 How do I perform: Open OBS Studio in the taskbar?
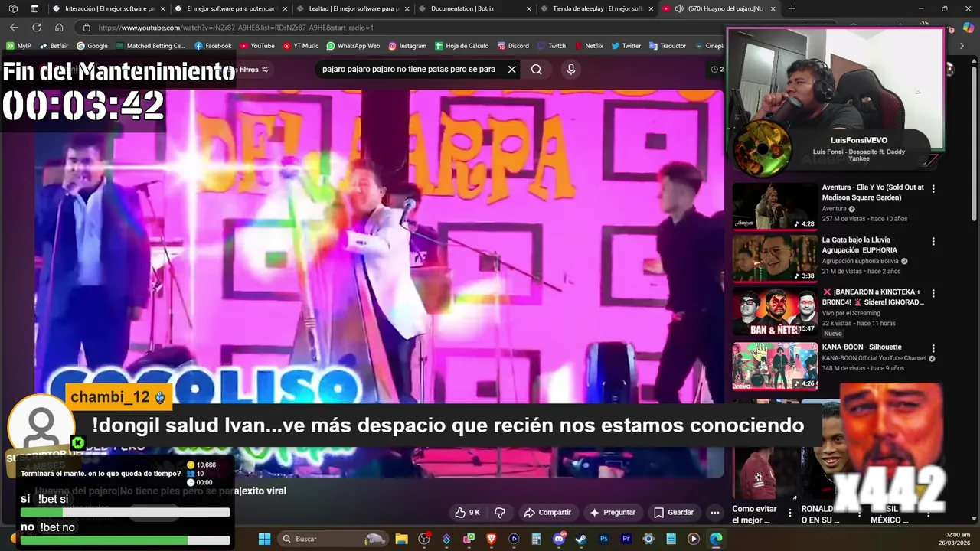pyautogui.click(x=424, y=539)
